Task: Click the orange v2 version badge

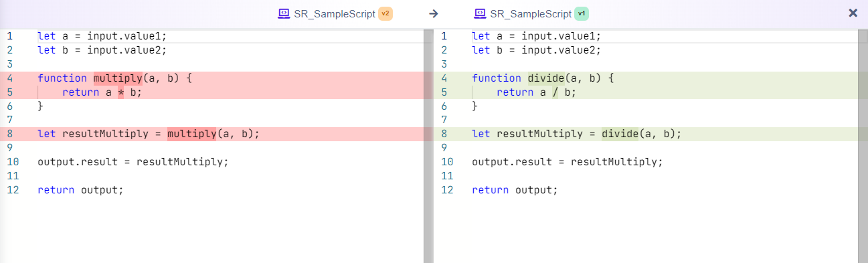Action: point(385,13)
